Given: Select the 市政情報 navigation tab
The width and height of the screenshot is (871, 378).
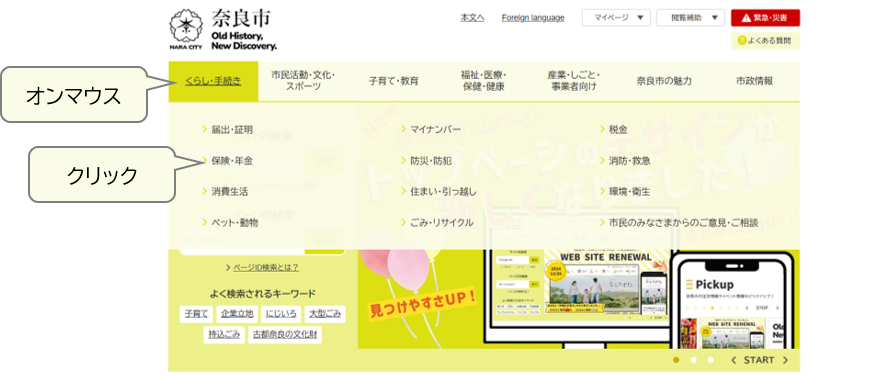Looking at the screenshot, I should point(754,81).
